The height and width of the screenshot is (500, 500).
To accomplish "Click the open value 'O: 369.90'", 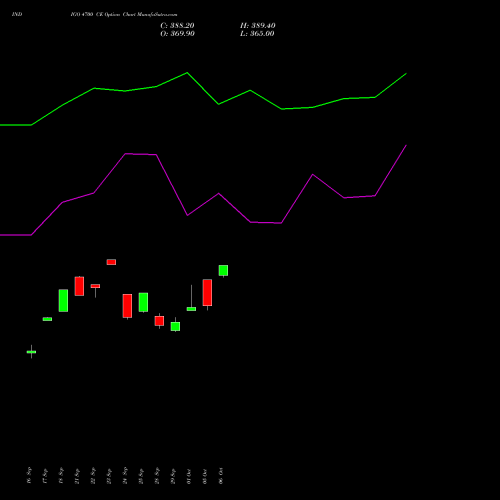I will pos(177,34).
